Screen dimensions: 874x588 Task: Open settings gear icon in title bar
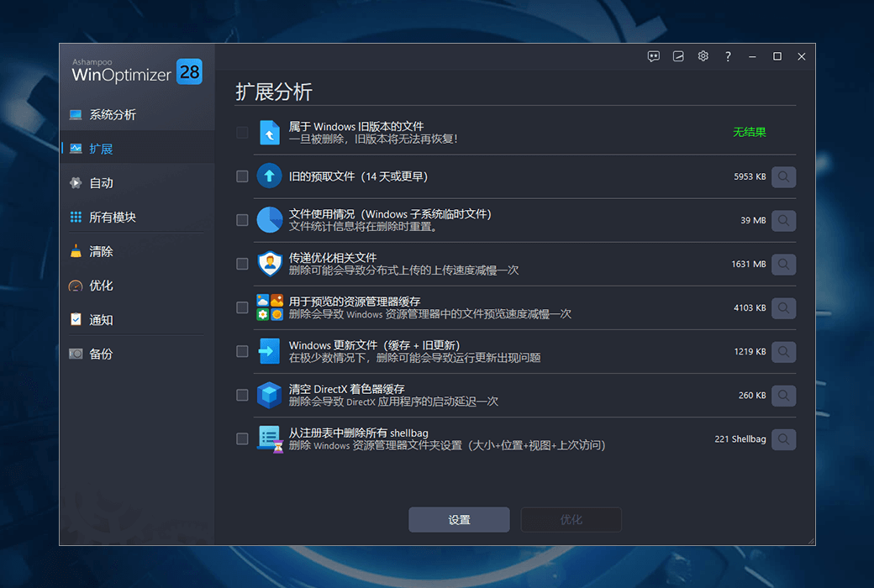point(703,56)
